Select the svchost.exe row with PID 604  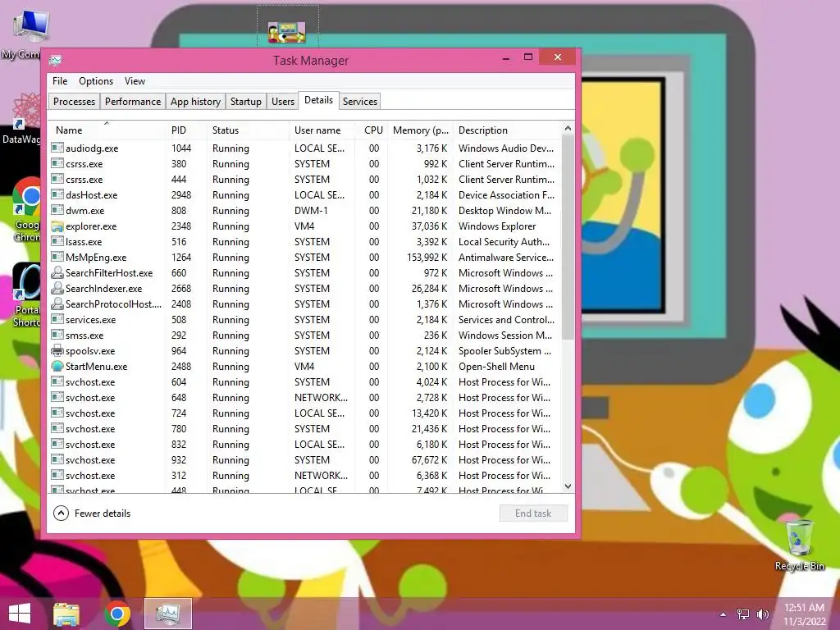tap(304, 382)
